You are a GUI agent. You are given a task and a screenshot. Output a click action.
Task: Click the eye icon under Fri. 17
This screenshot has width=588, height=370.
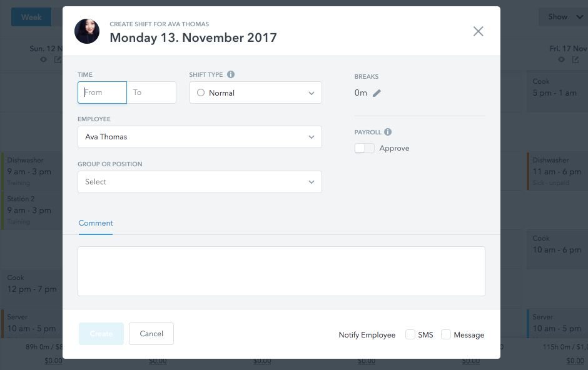(561, 59)
